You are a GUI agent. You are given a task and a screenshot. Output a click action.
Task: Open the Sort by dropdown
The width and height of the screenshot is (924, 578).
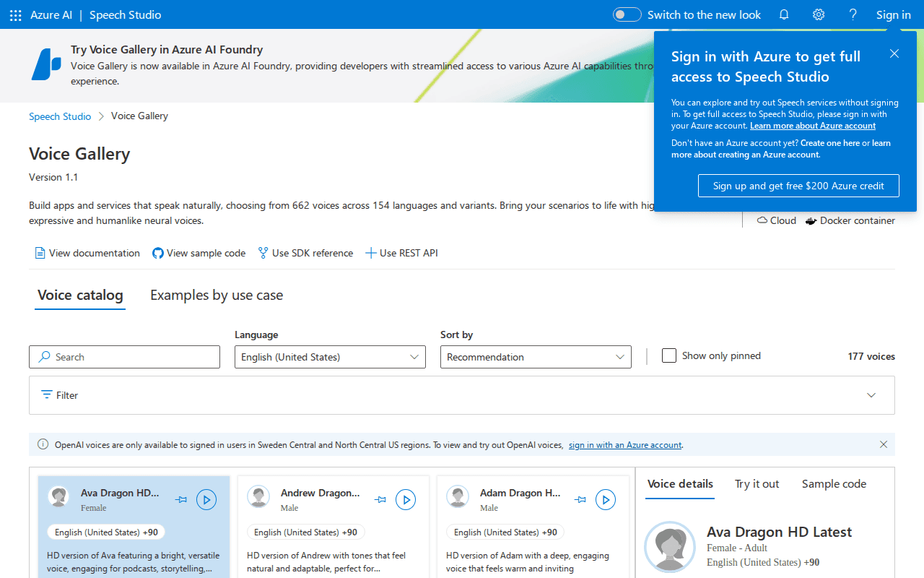pos(536,357)
